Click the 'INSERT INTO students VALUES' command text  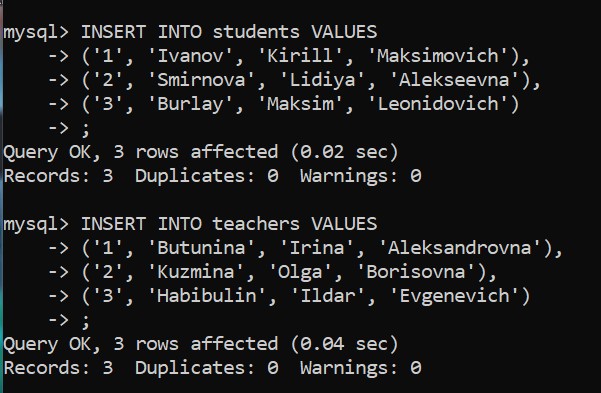(x=229, y=31)
